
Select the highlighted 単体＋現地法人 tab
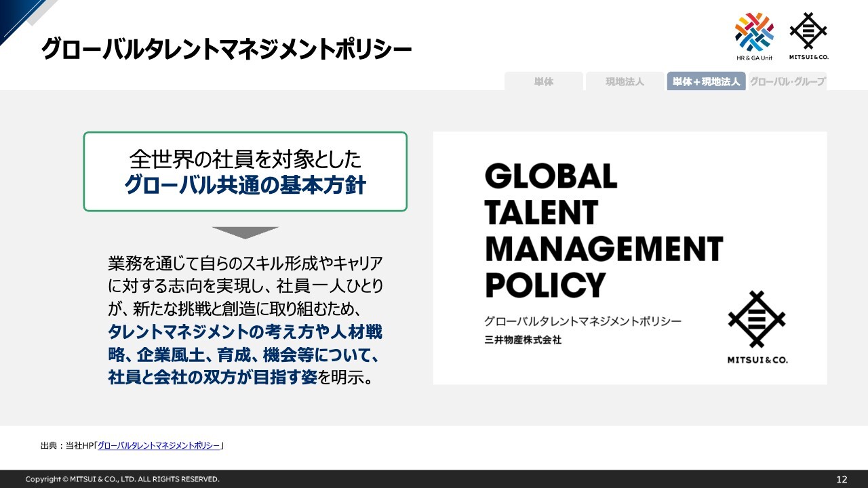tap(706, 81)
